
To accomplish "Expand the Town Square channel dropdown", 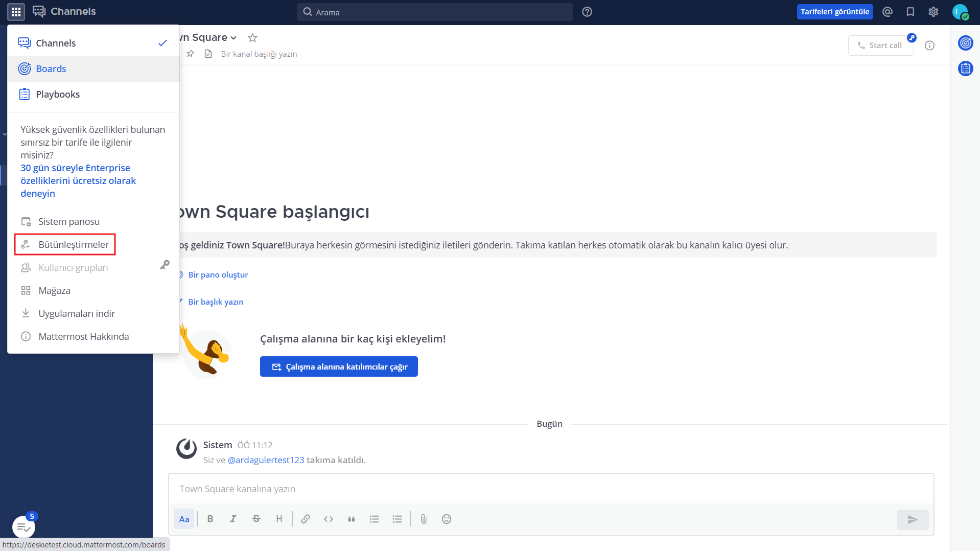I will pyautogui.click(x=234, y=38).
